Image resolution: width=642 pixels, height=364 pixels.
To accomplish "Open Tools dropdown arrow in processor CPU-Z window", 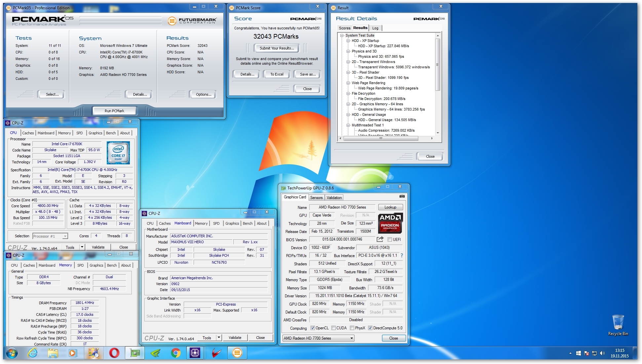I will click(x=82, y=247).
